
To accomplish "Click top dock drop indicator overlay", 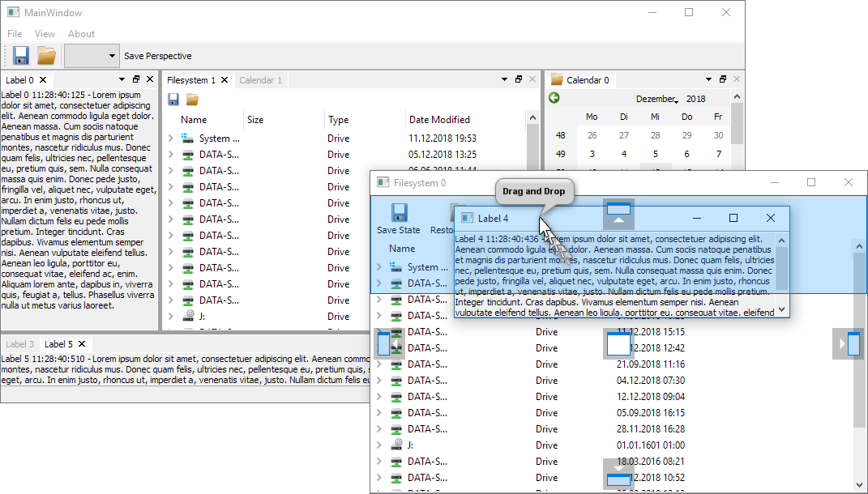I will 618,214.
